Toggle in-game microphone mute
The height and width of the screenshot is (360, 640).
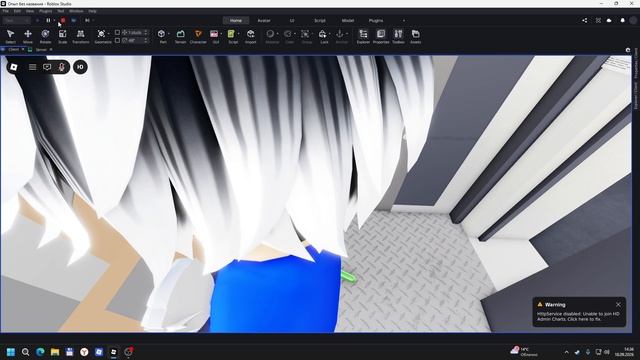pos(61,67)
